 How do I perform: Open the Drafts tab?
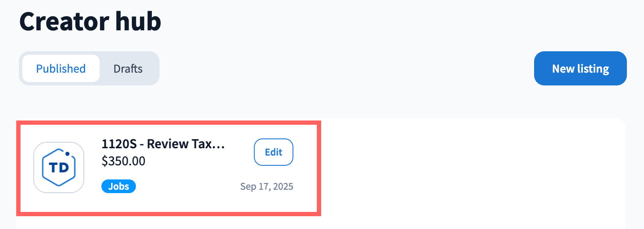[128, 69]
